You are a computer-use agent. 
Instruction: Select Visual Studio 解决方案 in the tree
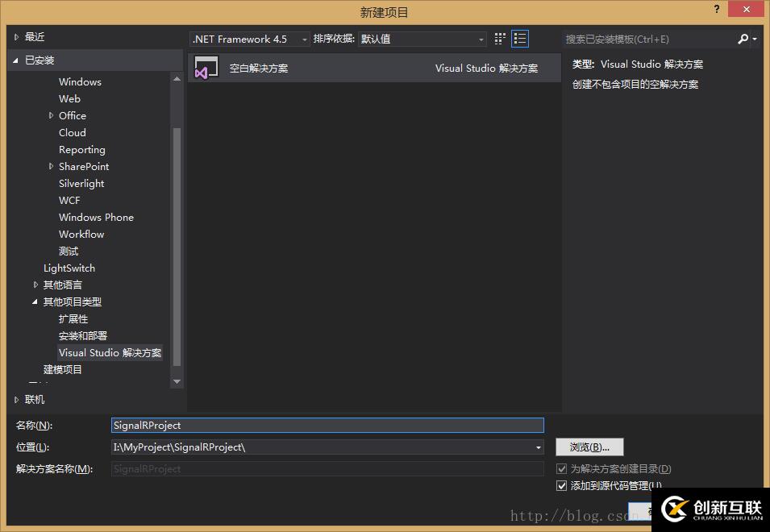click(x=110, y=352)
